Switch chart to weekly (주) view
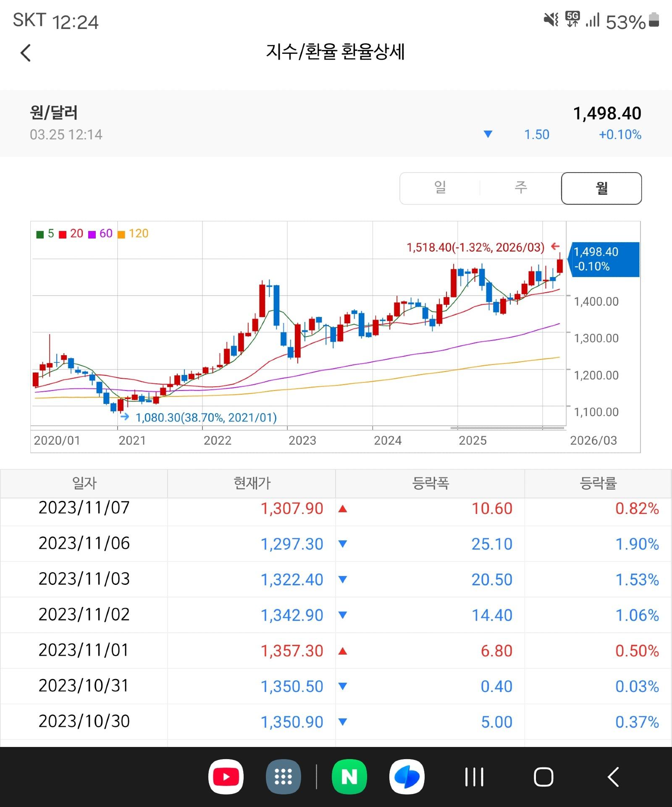 coord(520,188)
